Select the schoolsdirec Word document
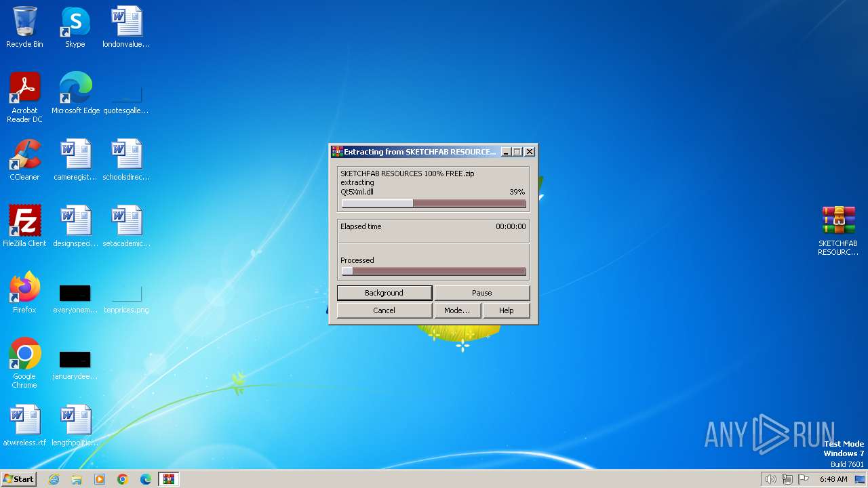 [x=126, y=160]
